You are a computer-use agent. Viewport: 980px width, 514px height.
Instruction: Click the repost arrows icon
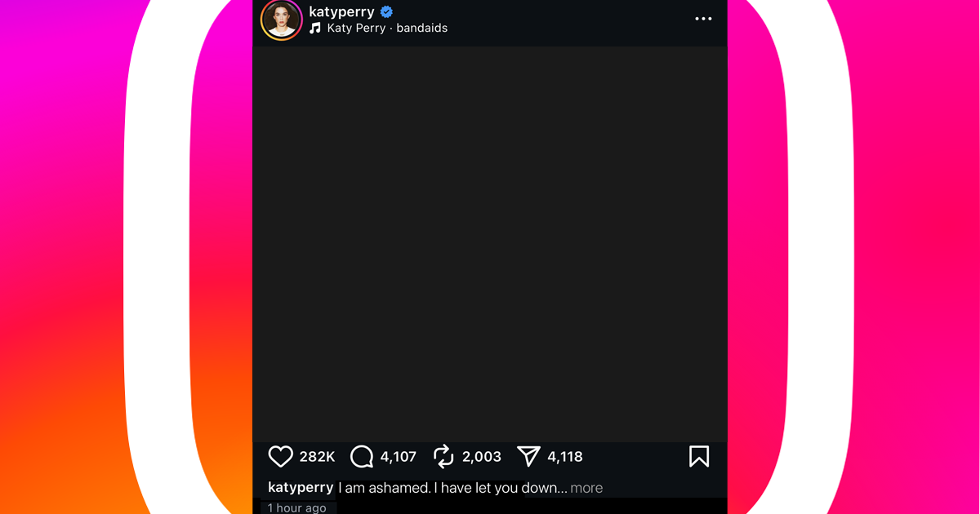tap(443, 456)
